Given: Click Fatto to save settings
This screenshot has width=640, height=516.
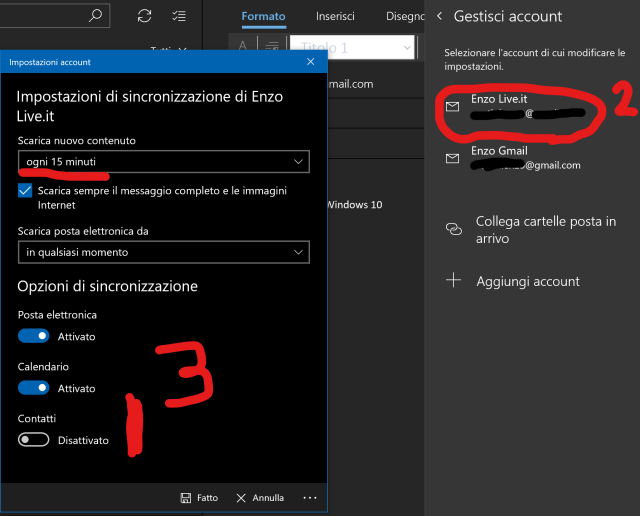Looking at the screenshot, I should coord(199,497).
